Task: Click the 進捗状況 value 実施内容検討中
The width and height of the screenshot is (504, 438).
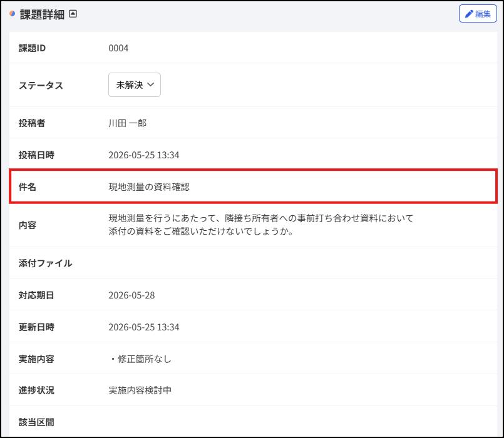Action: coord(140,390)
